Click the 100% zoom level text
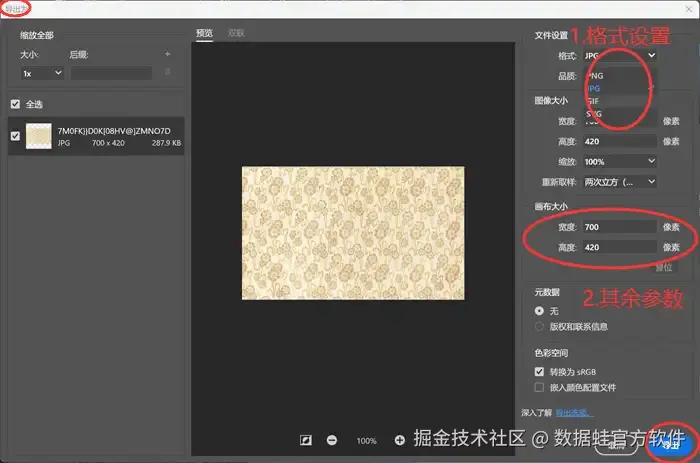The image size is (700, 463). [x=367, y=441]
